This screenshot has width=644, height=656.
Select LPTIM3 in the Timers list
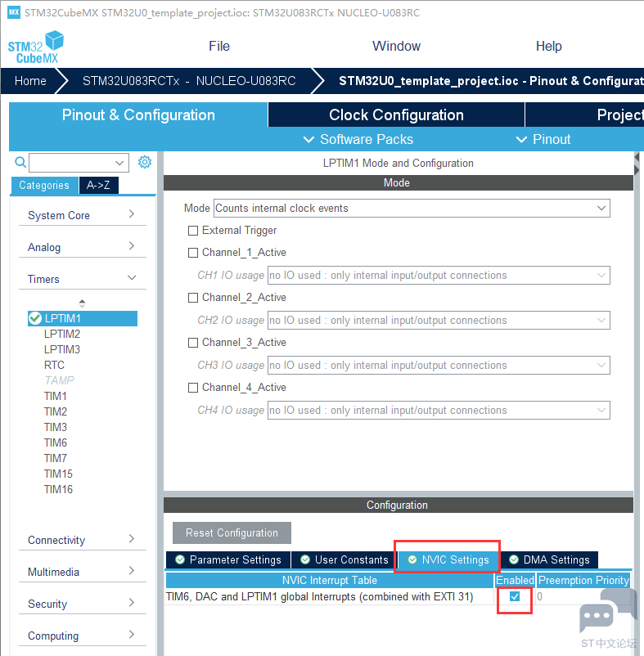[62, 349]
